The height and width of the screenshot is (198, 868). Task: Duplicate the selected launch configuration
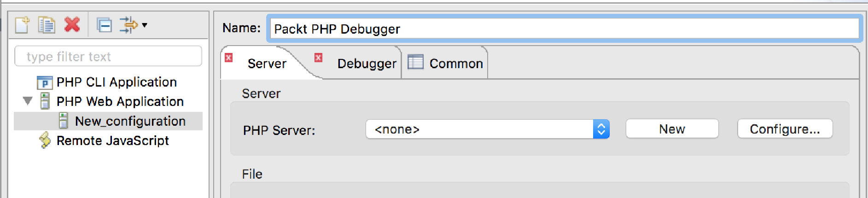[x=47, y=25]
